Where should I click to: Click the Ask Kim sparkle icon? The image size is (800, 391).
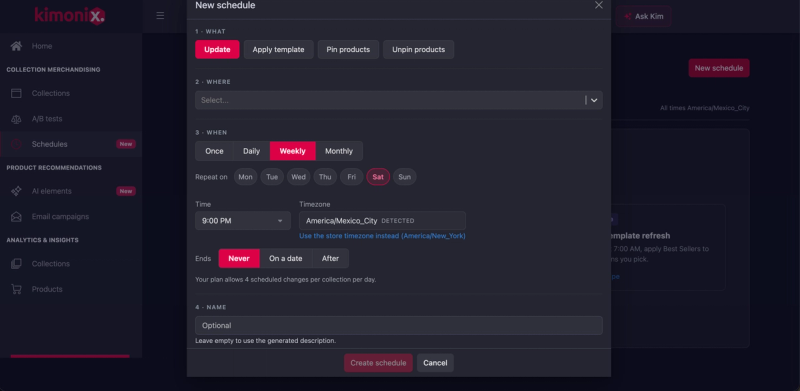point(628,16)
